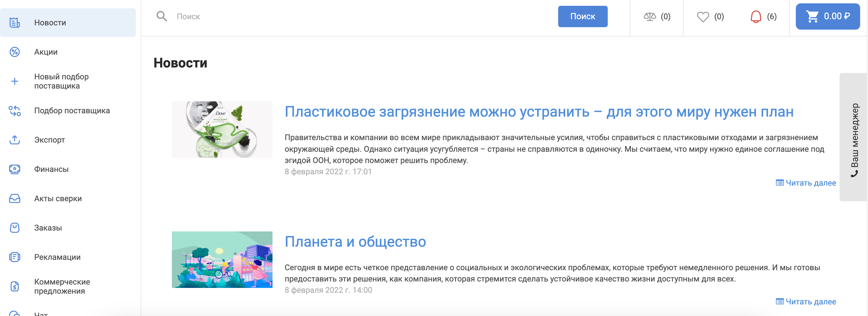The image size is (868, 316).
Task: Click the Dove mask article thumbnail
Action: [222, 129]
